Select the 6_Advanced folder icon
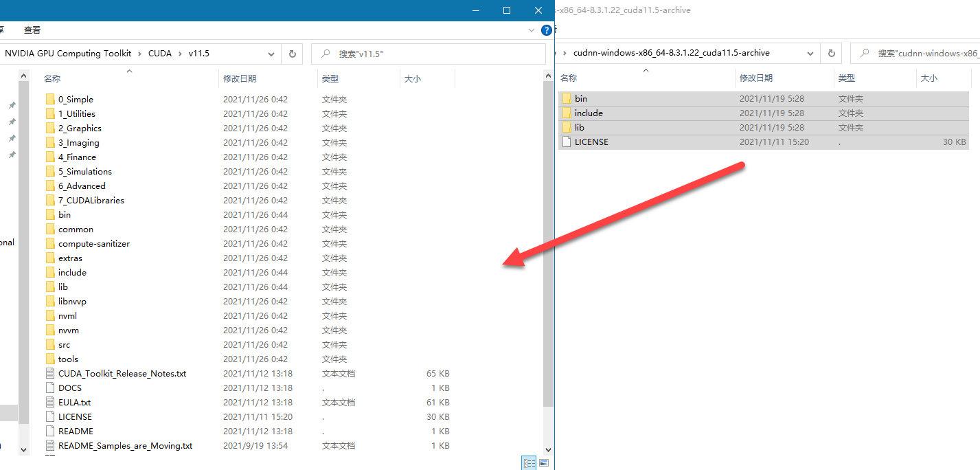This screenshot has height=470, width=980. point(49,186)
